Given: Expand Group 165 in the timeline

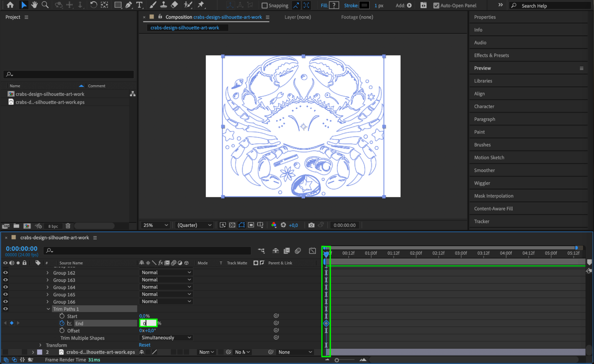Looking at the screenshot, I should pyautogui.click(x=48, y=295).
